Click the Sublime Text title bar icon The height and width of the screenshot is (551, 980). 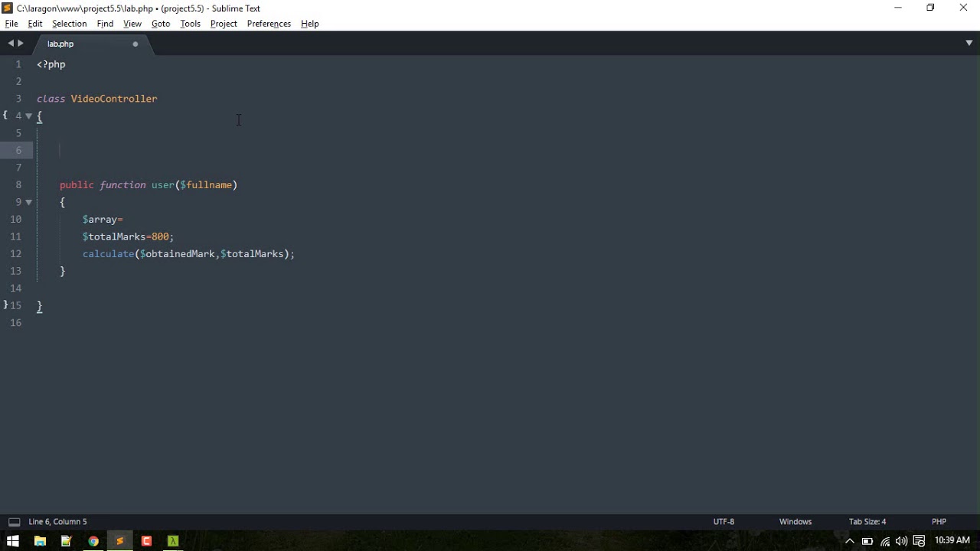pyautogui.click(x=8, y=8)
